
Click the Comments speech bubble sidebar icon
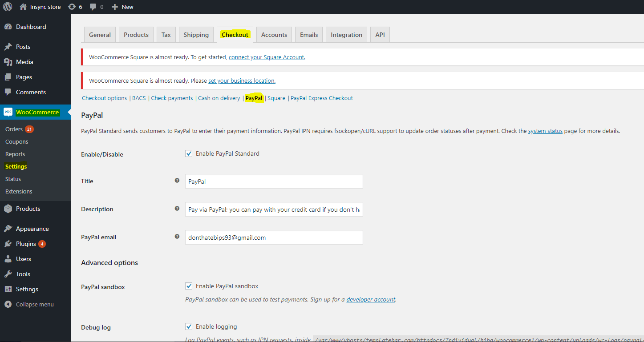[x=8, y=92]
